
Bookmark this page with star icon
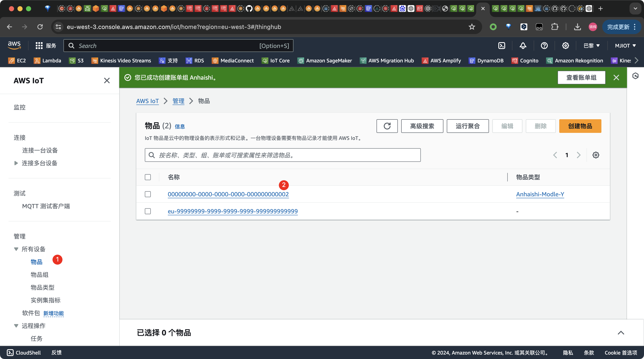[x=471, y=27]
